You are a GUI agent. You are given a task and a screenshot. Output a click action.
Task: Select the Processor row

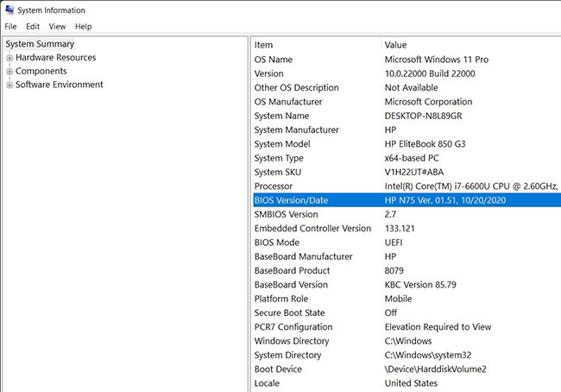[x=274, y=187]
